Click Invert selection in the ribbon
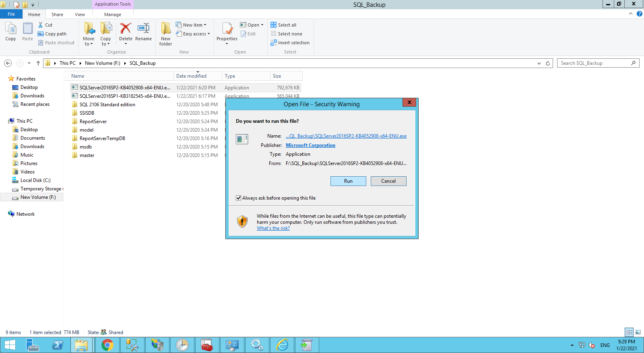 point(290,43)
